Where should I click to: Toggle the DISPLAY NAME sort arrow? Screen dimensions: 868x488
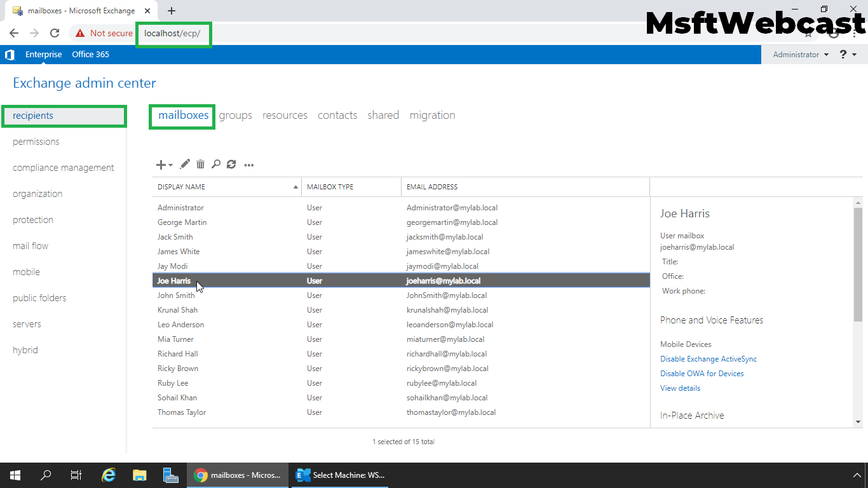pos(295,186)
